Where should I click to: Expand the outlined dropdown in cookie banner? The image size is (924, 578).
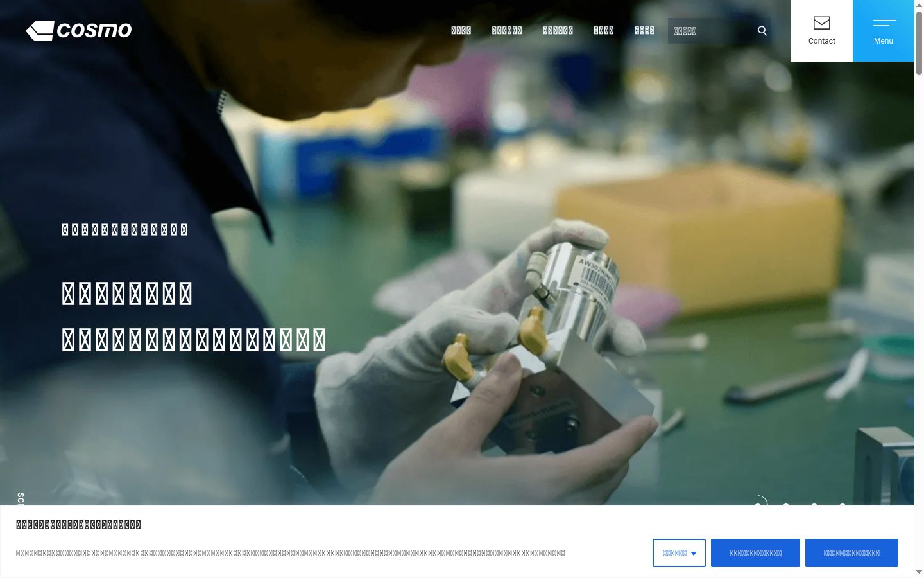[679, 553]
